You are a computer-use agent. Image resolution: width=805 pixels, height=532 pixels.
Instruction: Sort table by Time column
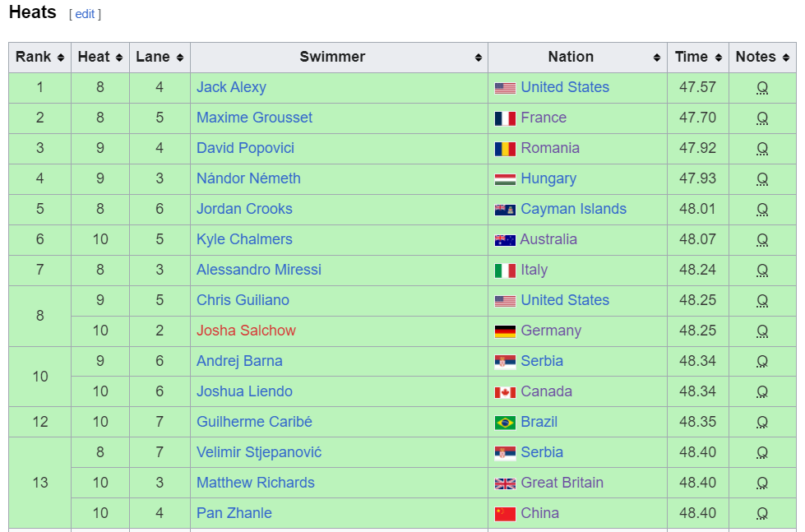pyautogui.click(x=697, y=57)
